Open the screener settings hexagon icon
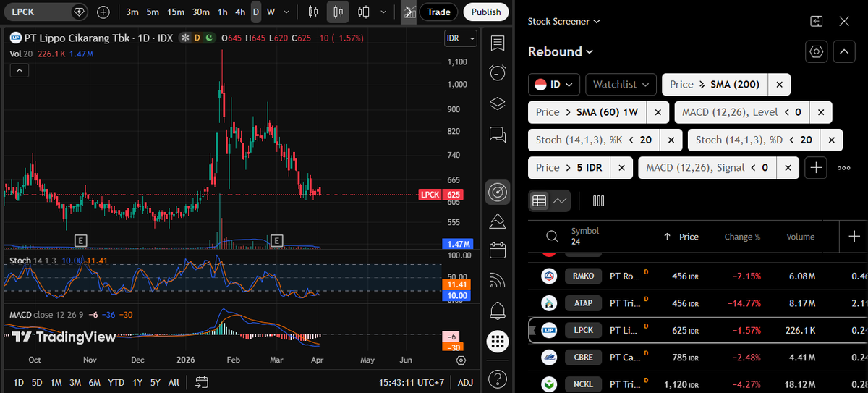This screenshot has height=393, width=868. click(x=817, y=51)
